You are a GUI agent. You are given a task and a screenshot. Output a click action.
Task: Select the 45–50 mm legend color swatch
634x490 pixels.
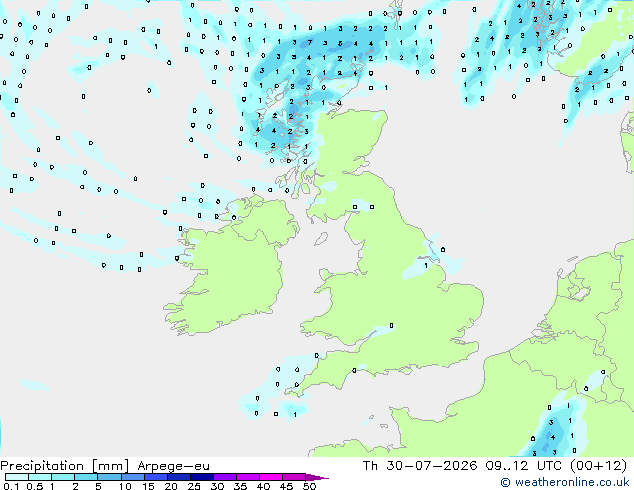[x=294, y=477]
